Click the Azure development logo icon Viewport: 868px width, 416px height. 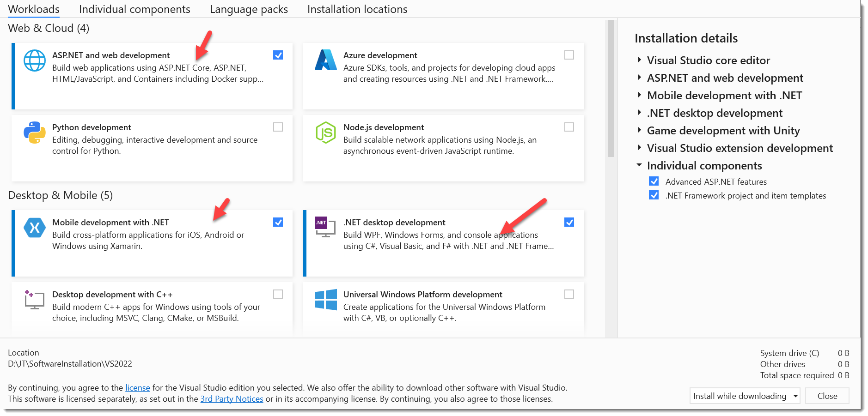tap(325, 60)
